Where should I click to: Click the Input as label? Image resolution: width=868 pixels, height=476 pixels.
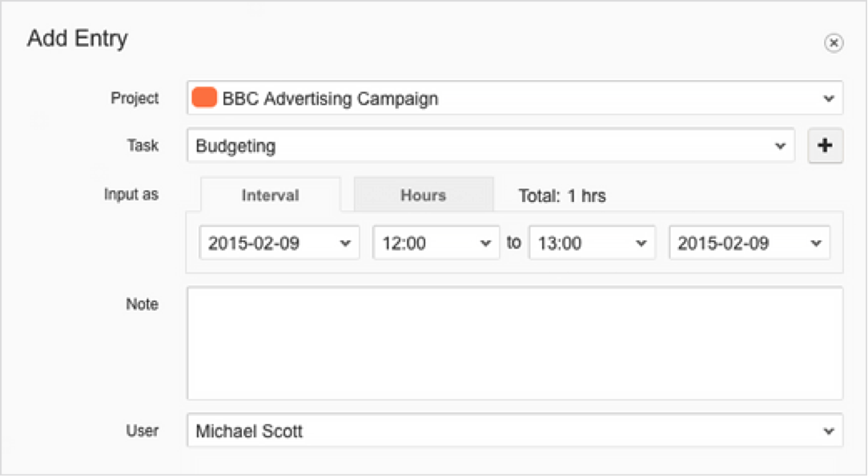(x=131, y=195)
